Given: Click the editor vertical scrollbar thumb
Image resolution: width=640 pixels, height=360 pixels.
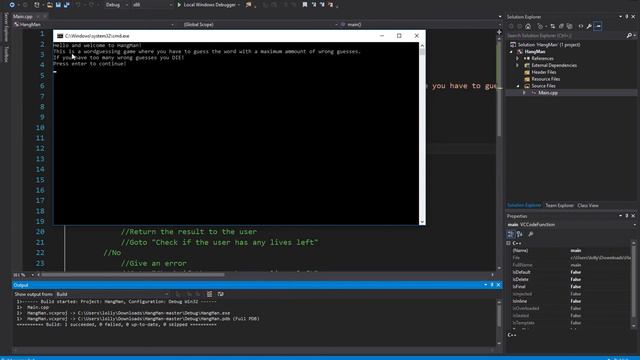Looking at the screenshot, I should (499, 88).
